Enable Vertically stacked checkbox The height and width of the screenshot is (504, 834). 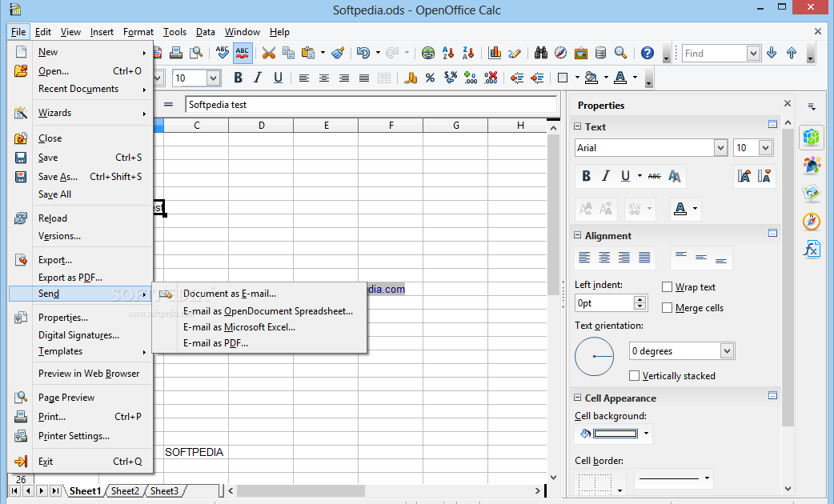[x=634, y=376]
